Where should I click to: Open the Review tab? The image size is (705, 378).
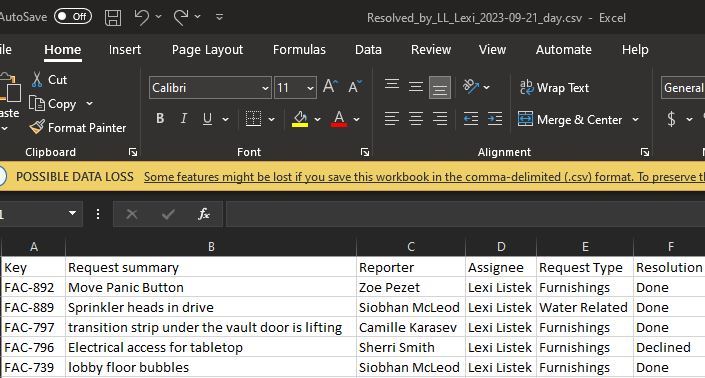431,49
